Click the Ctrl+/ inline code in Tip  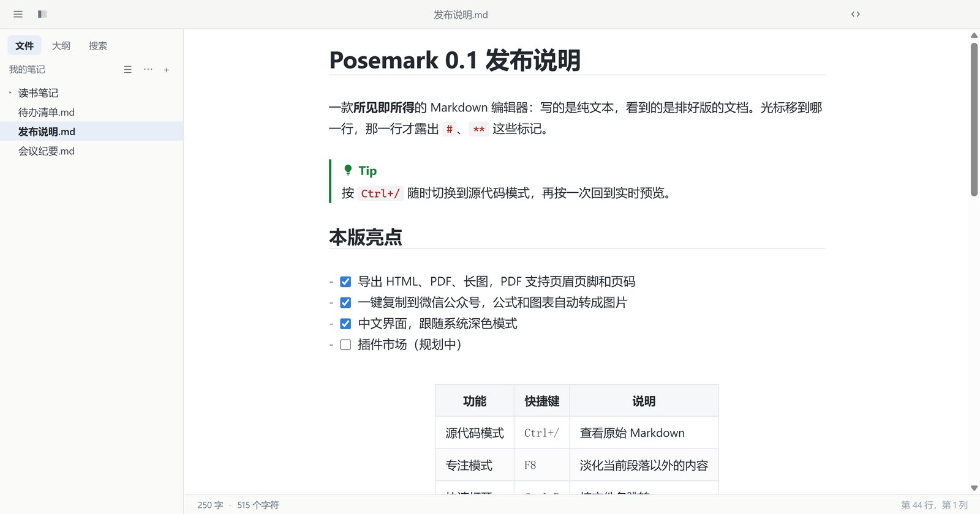[x=380, y=193]
